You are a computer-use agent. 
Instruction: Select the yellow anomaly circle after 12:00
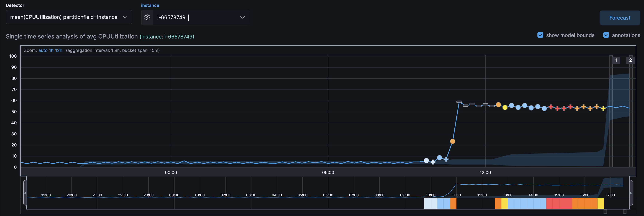505,107
